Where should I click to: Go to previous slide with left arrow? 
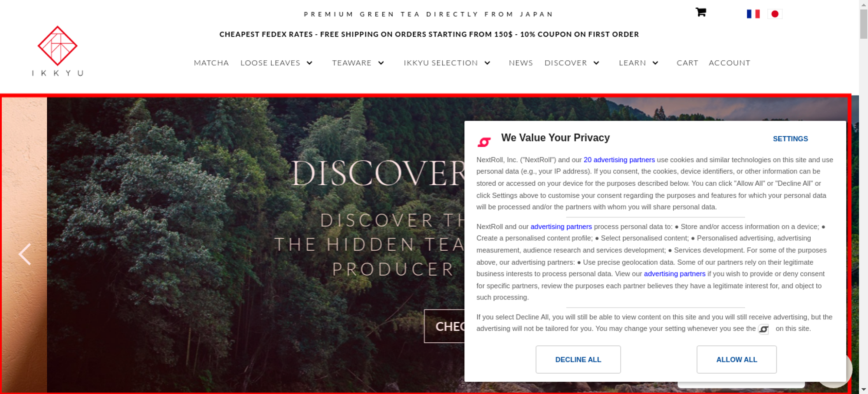(25, 254)
